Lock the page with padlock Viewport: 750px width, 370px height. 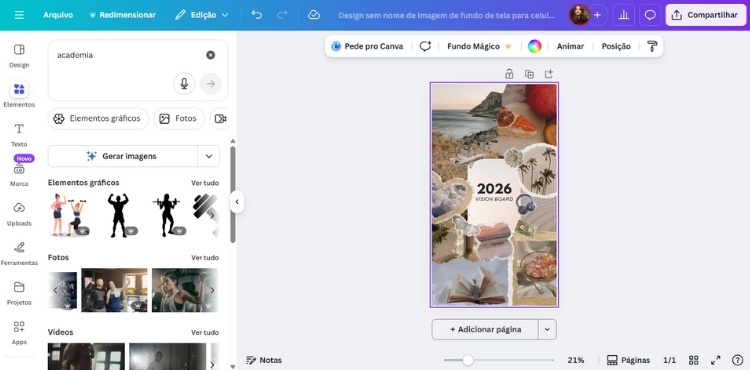509,74
